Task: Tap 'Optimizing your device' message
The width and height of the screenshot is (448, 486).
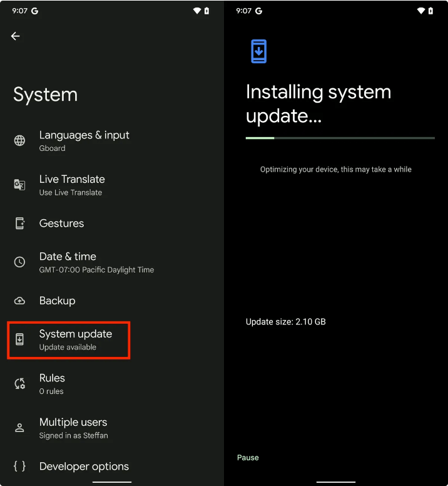Action: point(335,169)
